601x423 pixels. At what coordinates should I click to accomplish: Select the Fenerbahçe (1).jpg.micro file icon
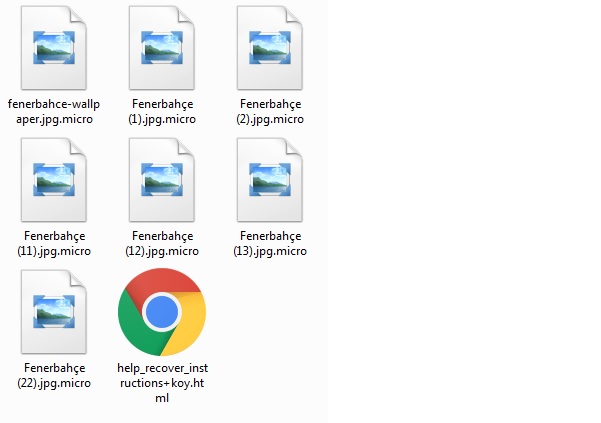tap(162, 48)
